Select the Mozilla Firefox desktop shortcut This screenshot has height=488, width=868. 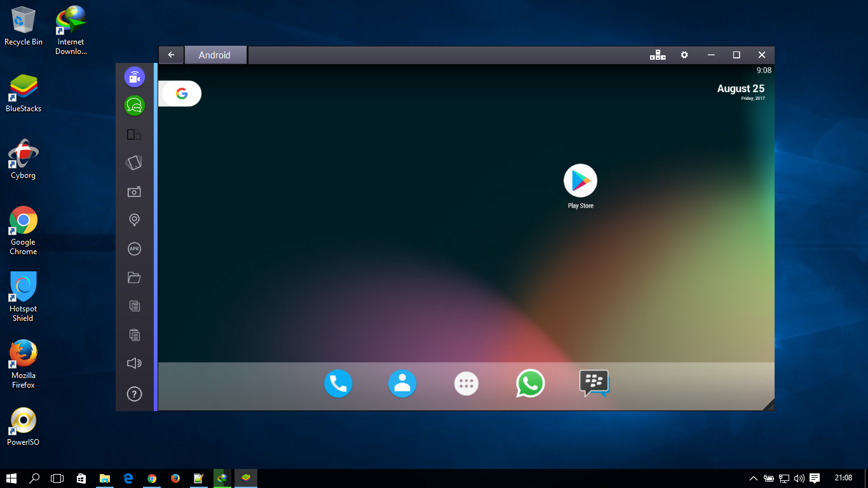pos(24,364)
